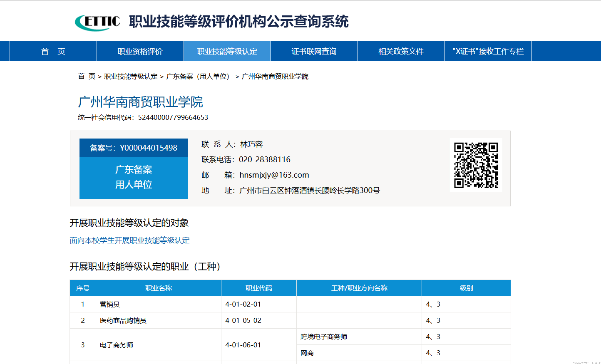The height and width of the screenshot is (364, 601).
Task: Open the 职业资格评价 menu item
Action: (x=140, y=52)
